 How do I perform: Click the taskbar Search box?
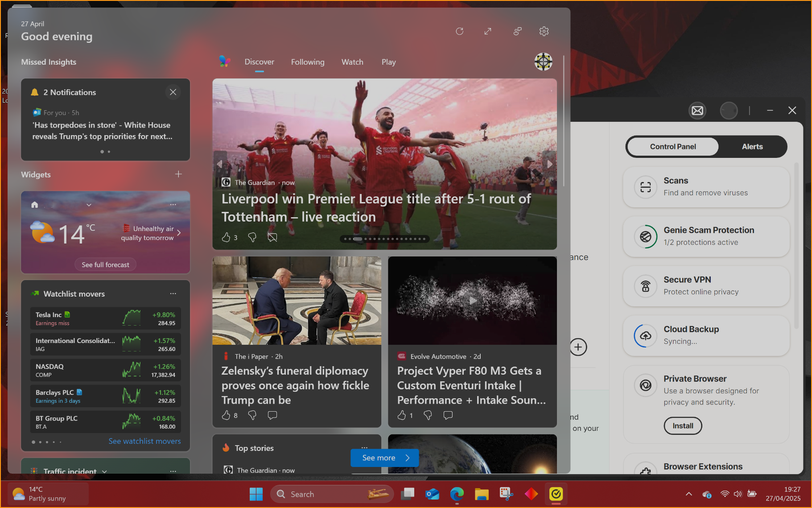point(332,494)
